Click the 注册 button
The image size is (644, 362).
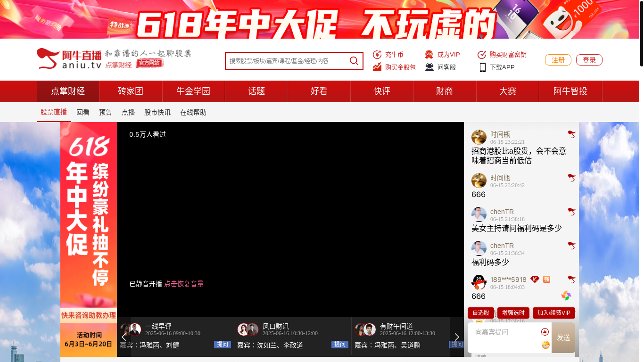[558, 60]
